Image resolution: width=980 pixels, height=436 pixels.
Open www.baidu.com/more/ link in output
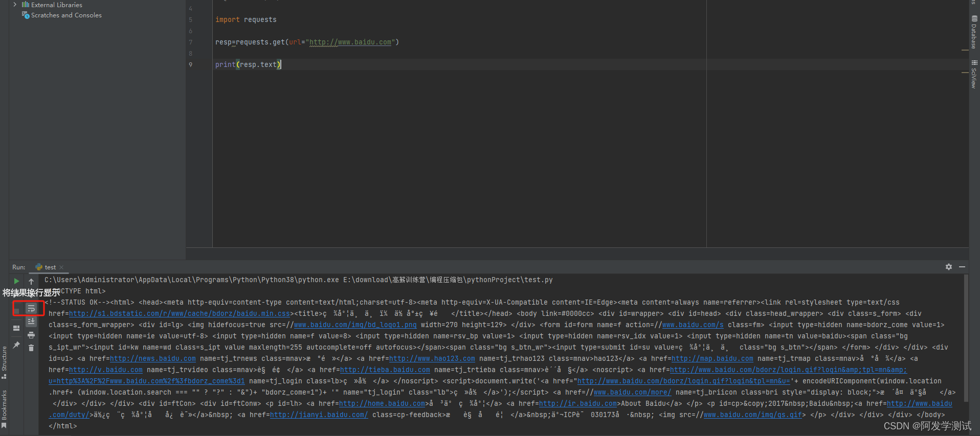coord(632,393)
